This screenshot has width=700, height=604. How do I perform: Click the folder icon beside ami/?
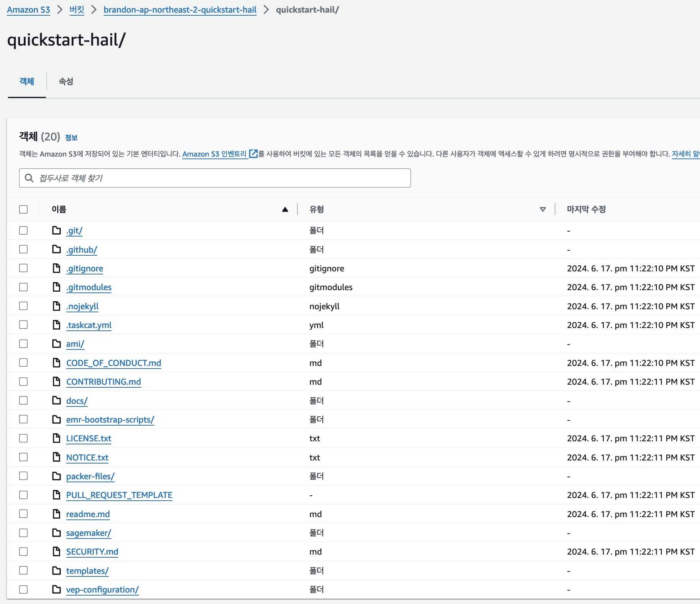click(x=57, y=344)
